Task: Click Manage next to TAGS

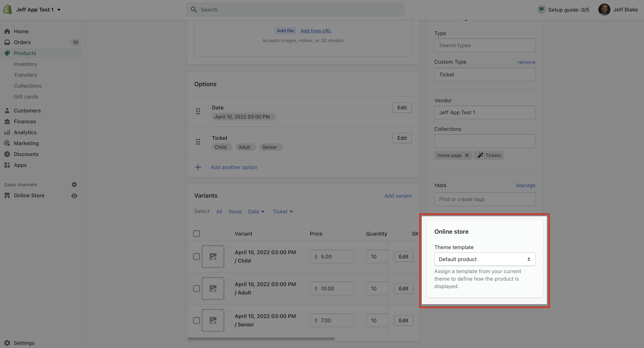Action: tap(526, 185)
